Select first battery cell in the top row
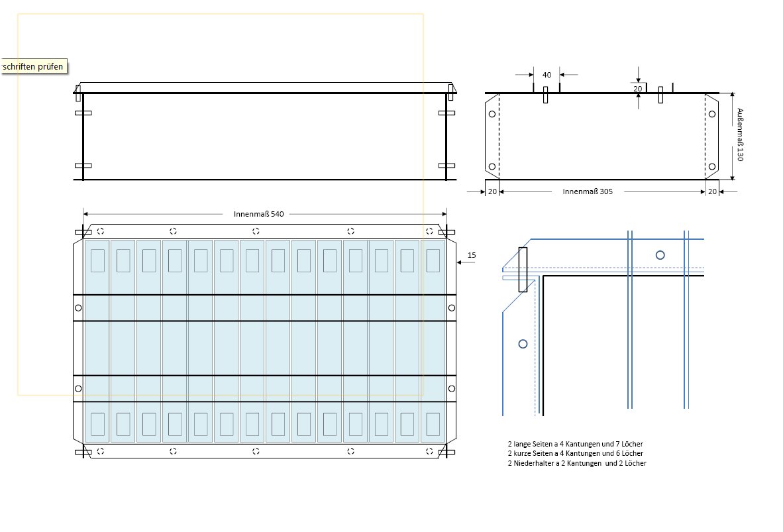This screenshot has height=532, width=783. point(97,260)
